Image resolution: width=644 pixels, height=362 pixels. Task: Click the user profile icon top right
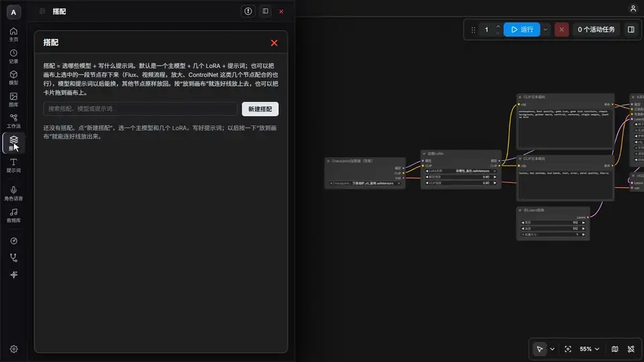point(633,9)
